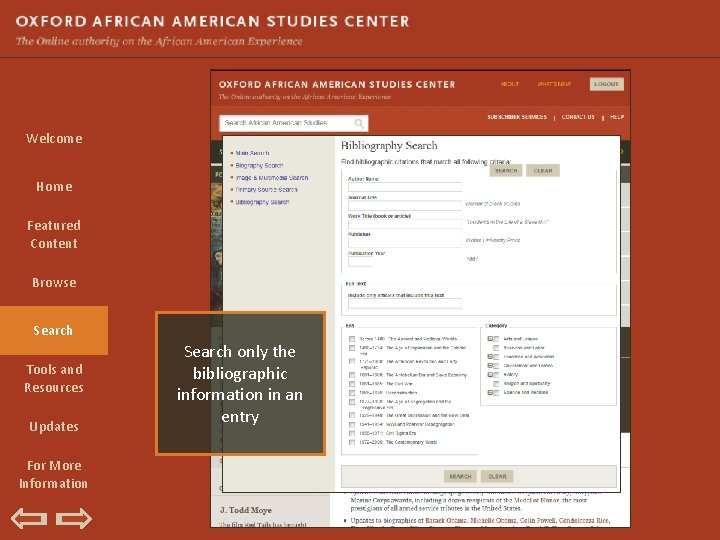Open the Bibliography Search sidebar link
This screenshot has height=540, width=720.
pos(262,202)
